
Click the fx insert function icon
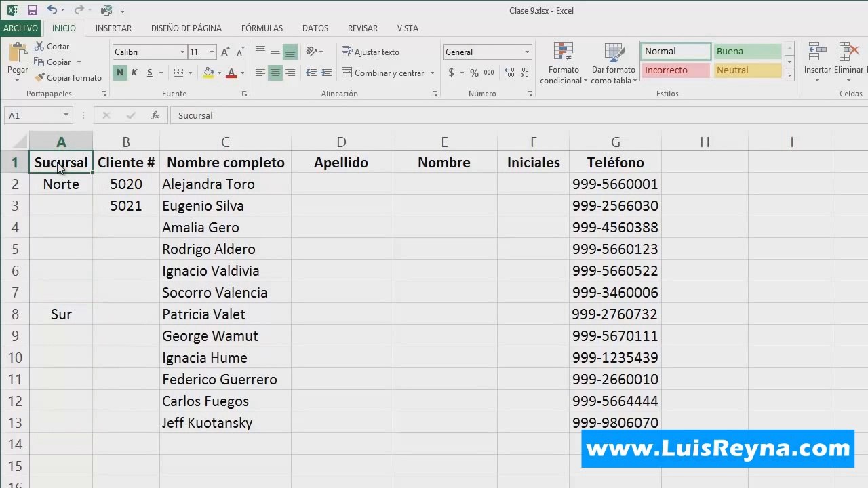[x=155, y=116]
